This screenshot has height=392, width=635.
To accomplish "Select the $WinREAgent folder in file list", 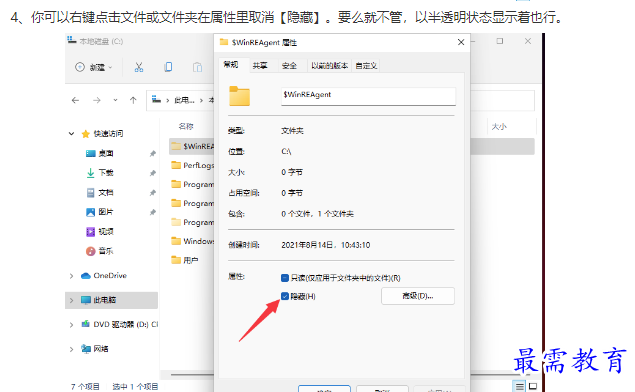I will [192, 146].
